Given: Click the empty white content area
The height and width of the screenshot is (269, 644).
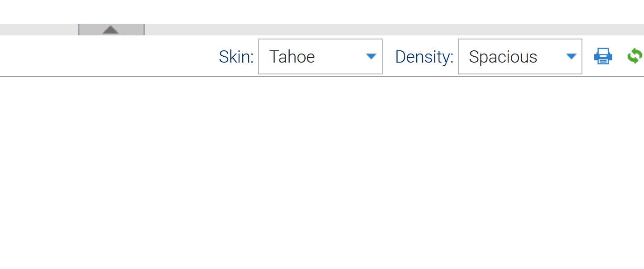Looking at the screenshot, I should pos(322,172).
